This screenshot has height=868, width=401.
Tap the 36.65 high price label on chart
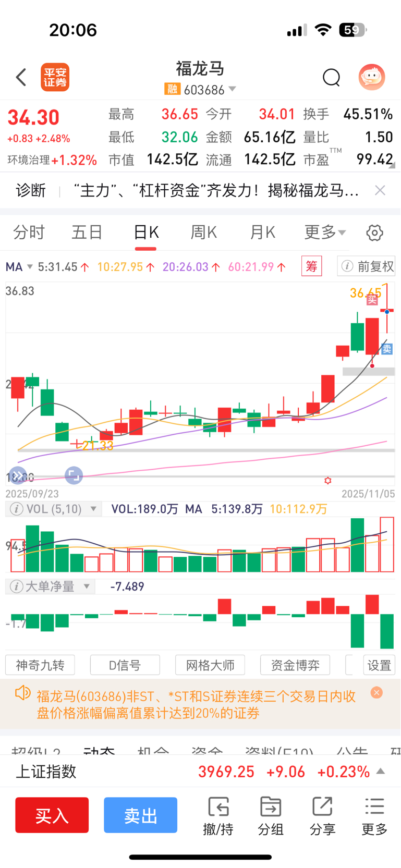click(x=366, y=292)
